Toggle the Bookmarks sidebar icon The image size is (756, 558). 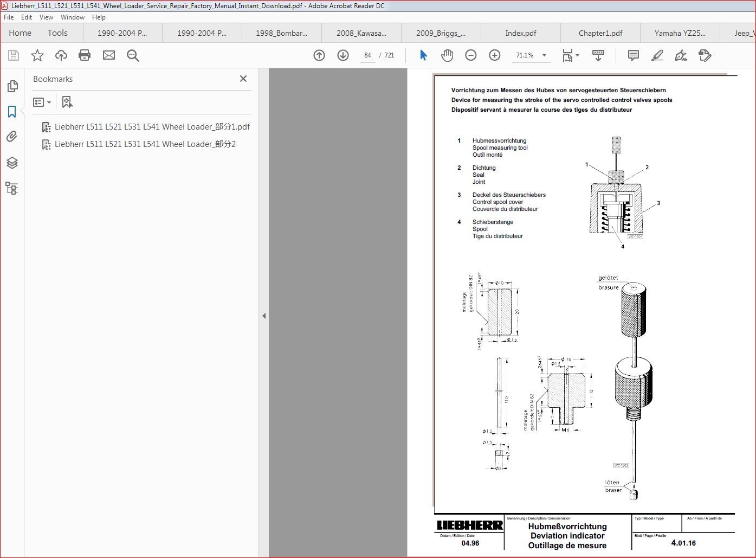(12, 112)
